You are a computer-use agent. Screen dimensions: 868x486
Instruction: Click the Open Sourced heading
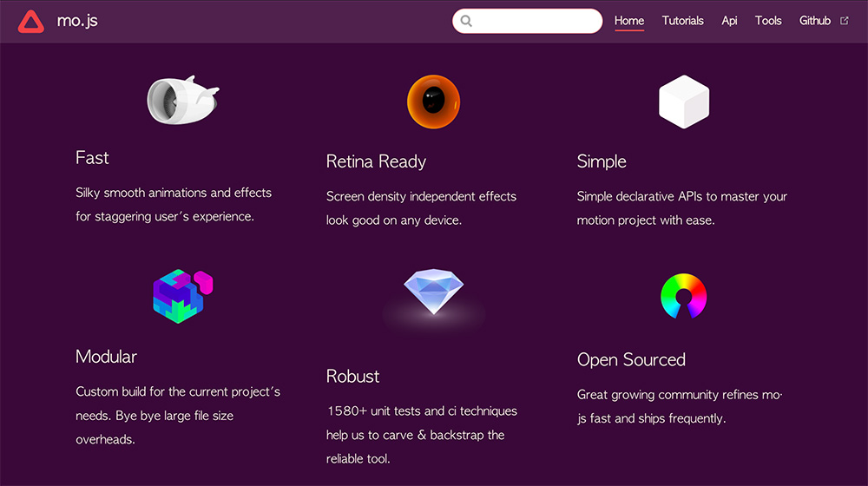click(631, 360)
